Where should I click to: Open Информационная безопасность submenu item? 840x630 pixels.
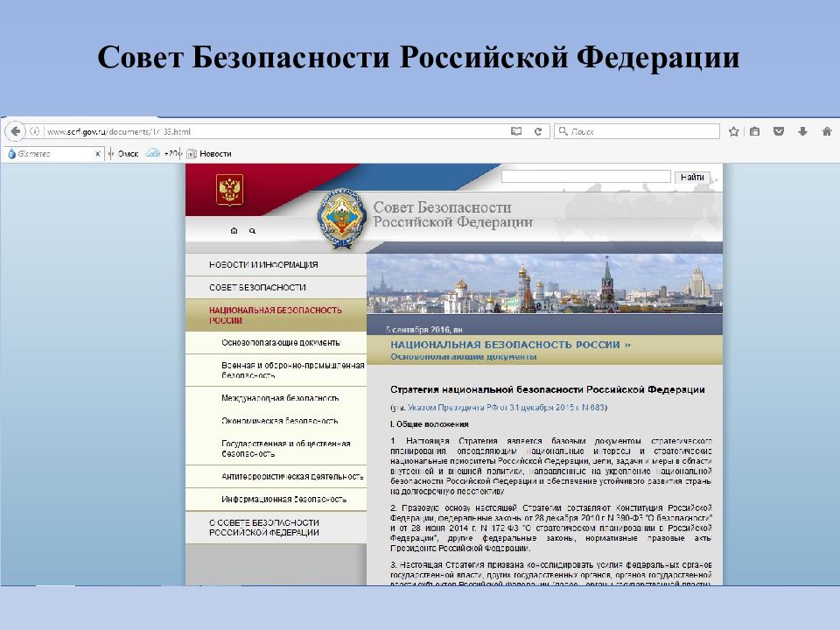click(x=276, y=500)
